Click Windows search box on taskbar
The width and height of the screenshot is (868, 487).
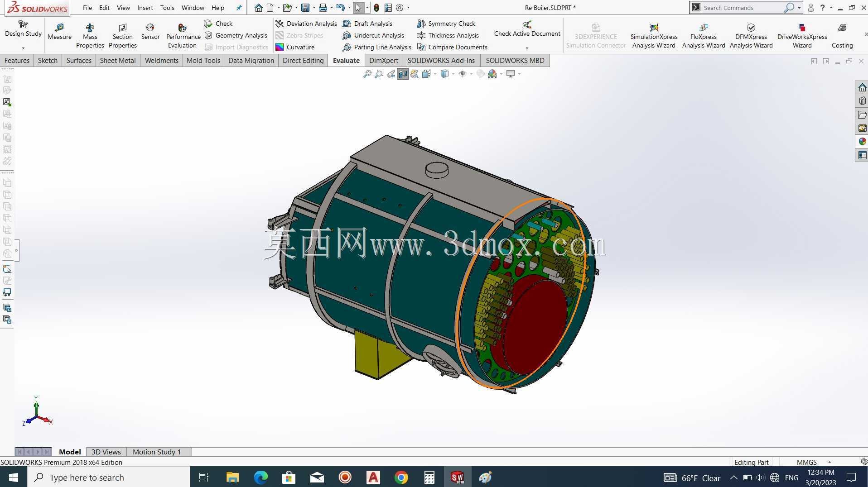pos(109,477)
